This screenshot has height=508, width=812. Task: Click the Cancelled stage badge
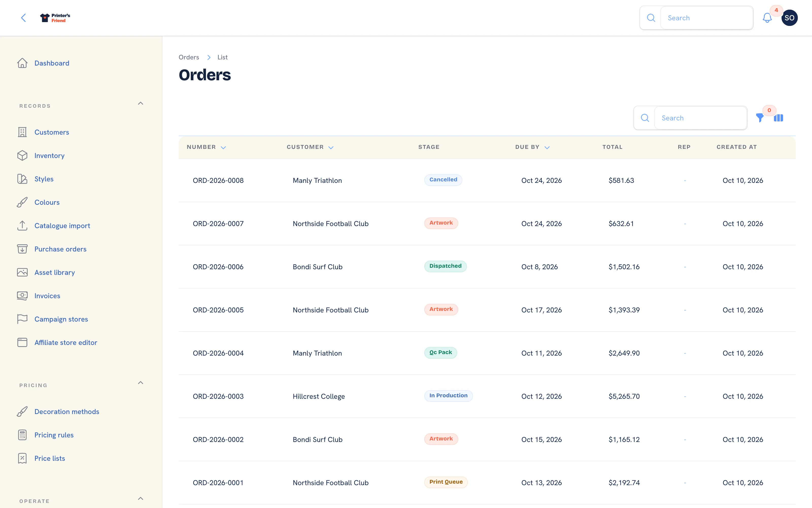coord(443,180)
